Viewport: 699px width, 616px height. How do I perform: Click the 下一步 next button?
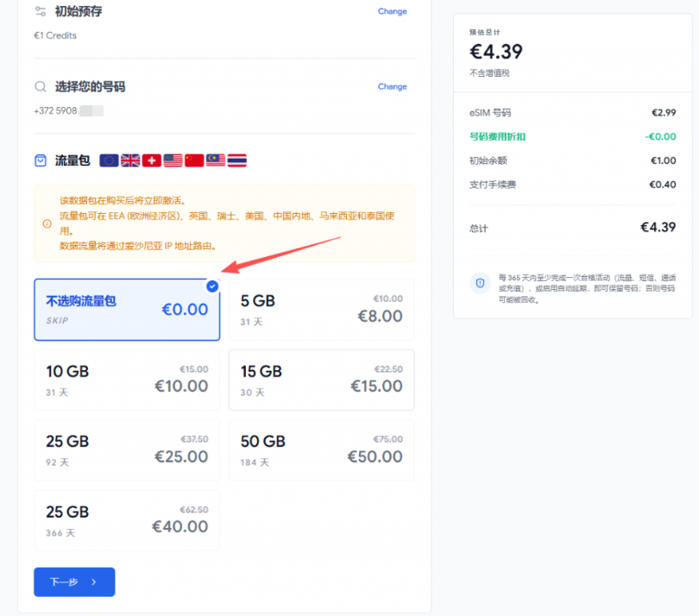(74, 581)
